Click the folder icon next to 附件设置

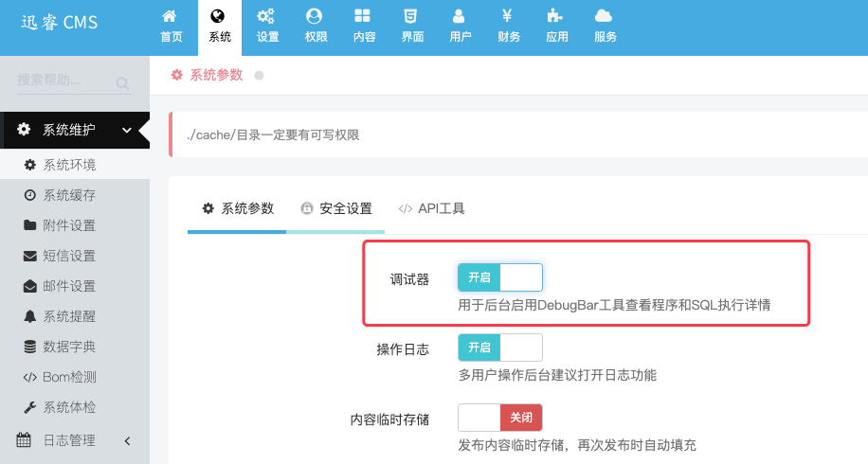click(30, 225)
